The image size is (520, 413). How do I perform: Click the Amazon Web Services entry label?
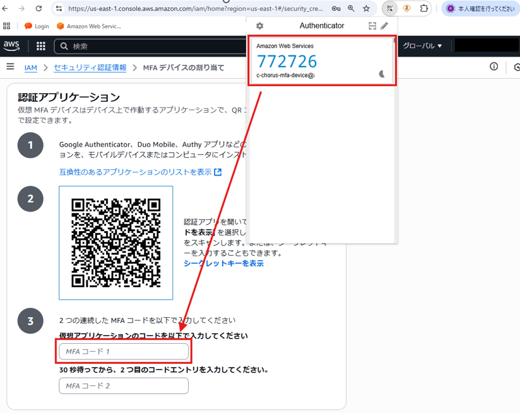(x=285, y=46)
